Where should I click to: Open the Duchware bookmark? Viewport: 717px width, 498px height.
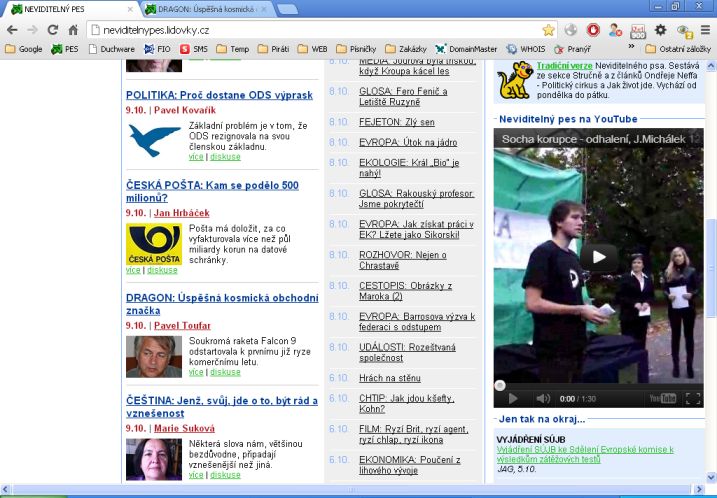point(112,49)
